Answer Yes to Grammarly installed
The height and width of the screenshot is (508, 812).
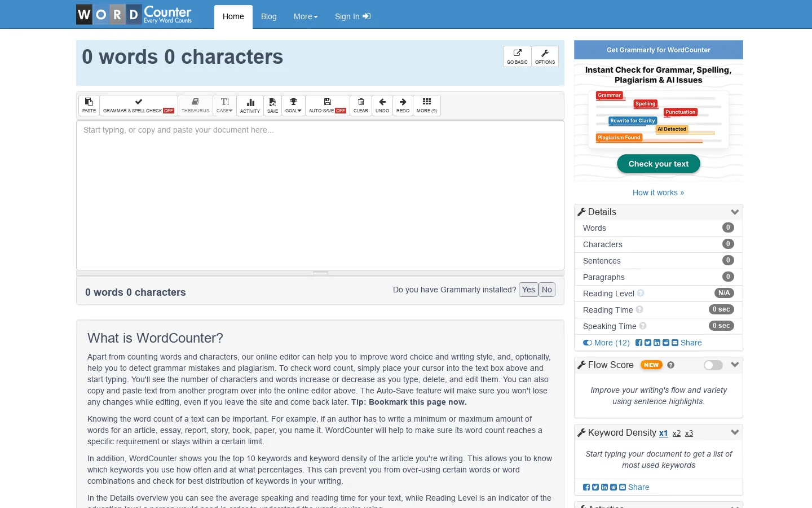click(528, 290)
